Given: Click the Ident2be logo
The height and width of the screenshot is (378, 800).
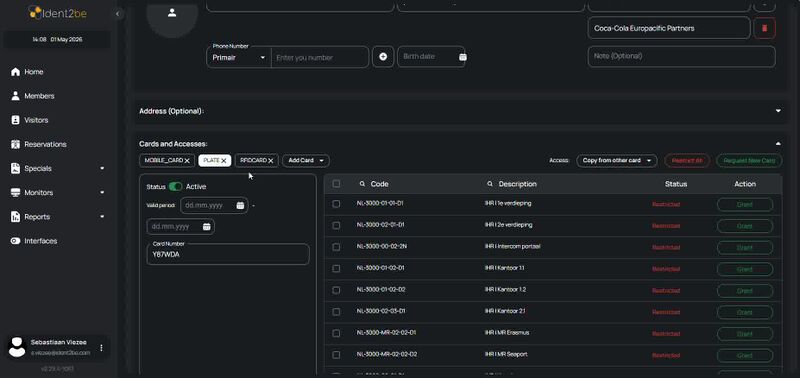Looking at the screenshot, I should (57, 13).
